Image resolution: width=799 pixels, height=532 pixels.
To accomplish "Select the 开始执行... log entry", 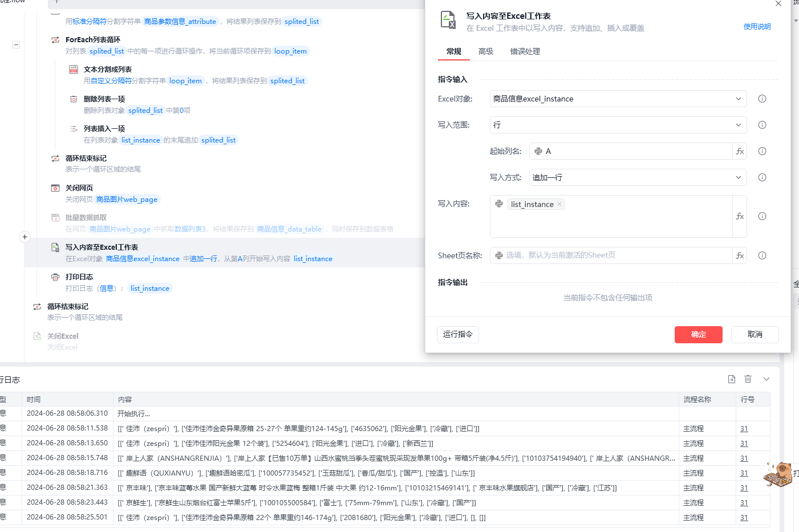I will (x=134, y=414).
